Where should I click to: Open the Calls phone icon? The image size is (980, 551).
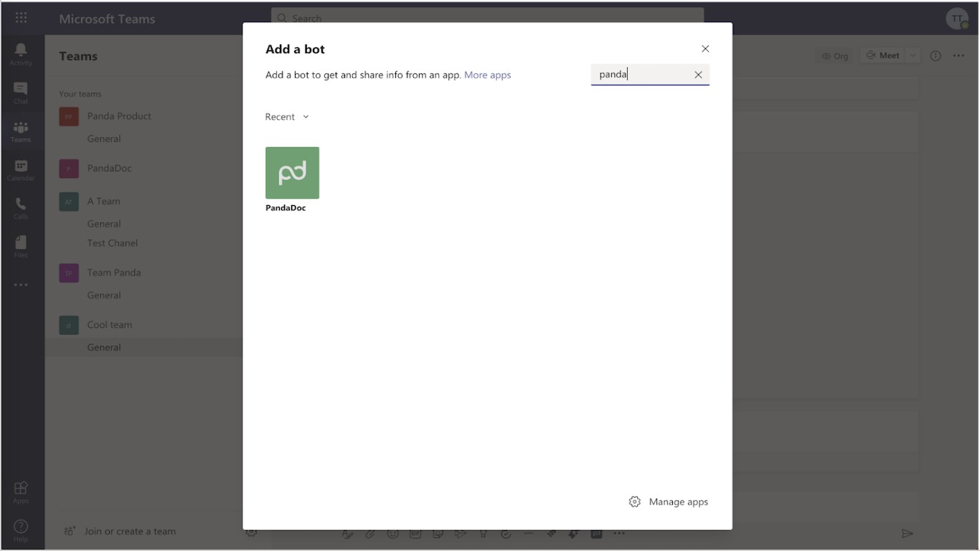coord(21,208)
